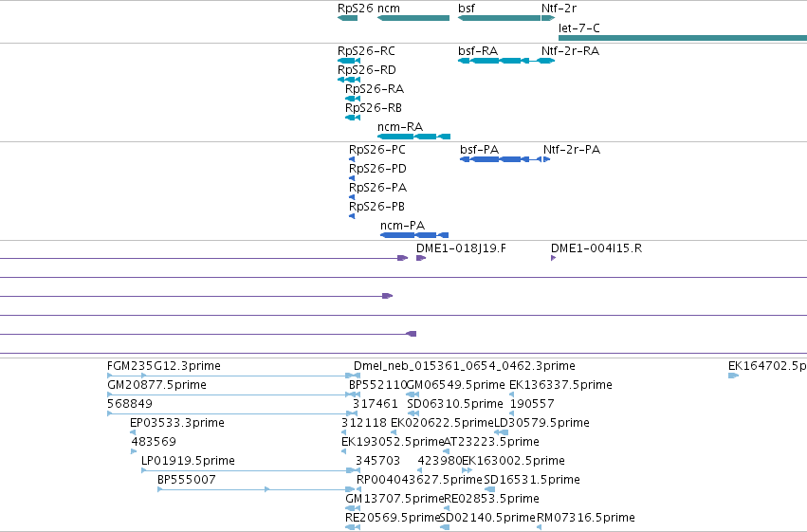Click the SD16531.5prime EST label
The width and height of the screenshot is (807, 532).
(532, 480)
